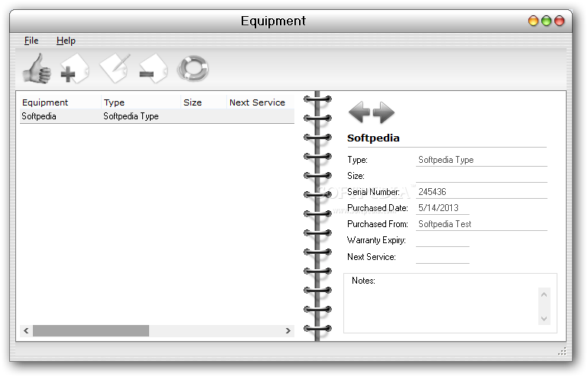Click the empty Next Service field
Image resolution: width=588 pixels, height=377 pixels.
[x=443, y=258]
